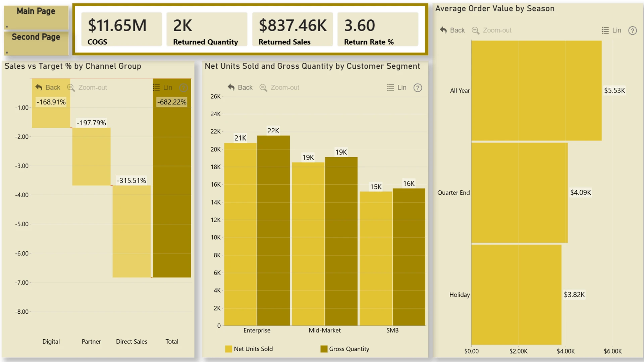Viewport: 644px width, 362px height.
Task: Open help icon in Average Order Value chart
Action: (x=633, y=31)
